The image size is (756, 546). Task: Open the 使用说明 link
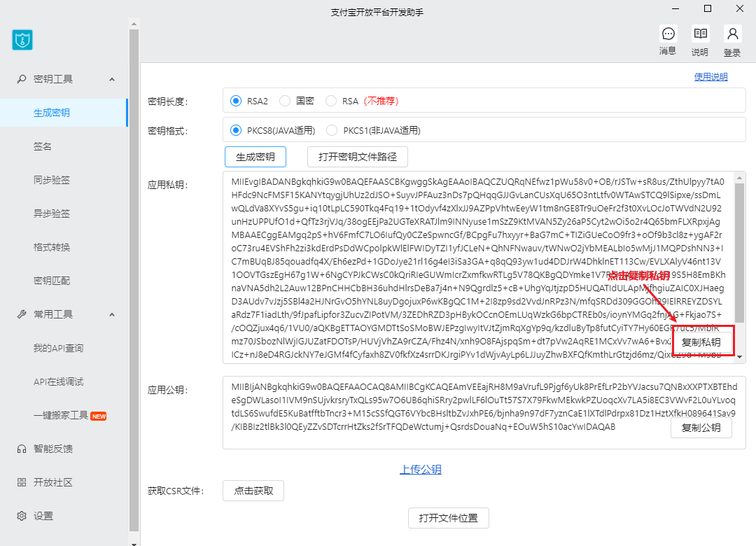pos(710,77)
